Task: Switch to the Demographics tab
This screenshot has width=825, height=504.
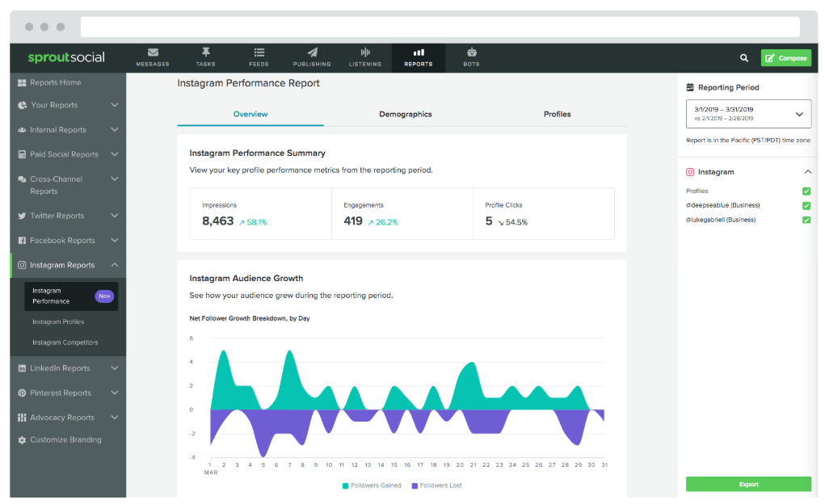Action: 405,114
